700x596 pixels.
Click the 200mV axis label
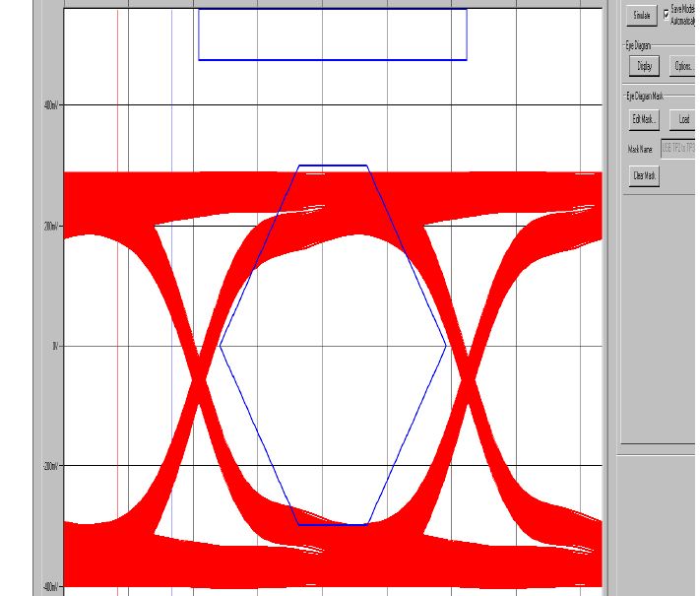(52, 226)
